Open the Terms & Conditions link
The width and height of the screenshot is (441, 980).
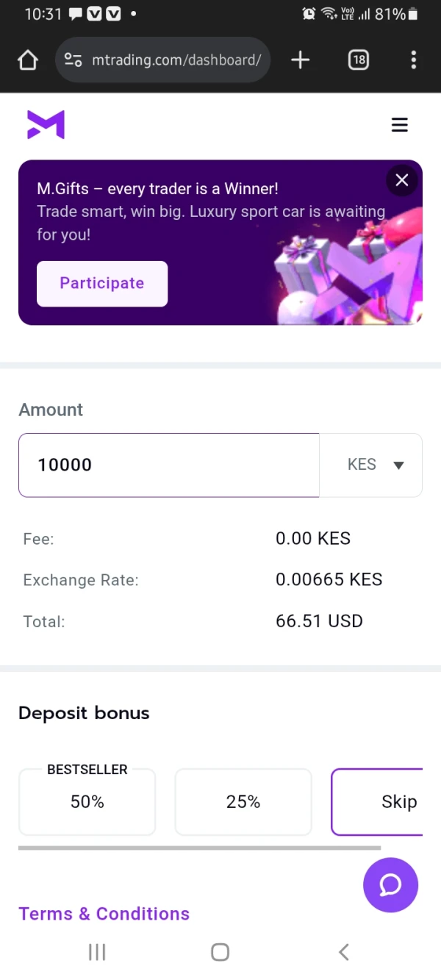point(104,914)
